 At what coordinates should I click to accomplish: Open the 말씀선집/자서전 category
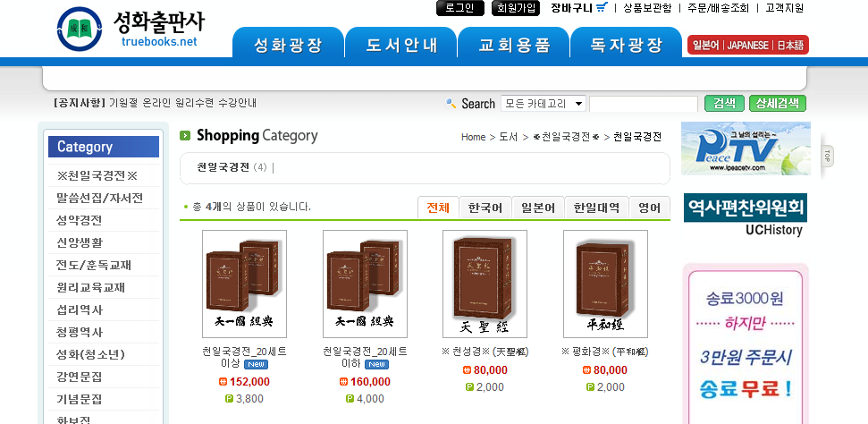[99, 198]
